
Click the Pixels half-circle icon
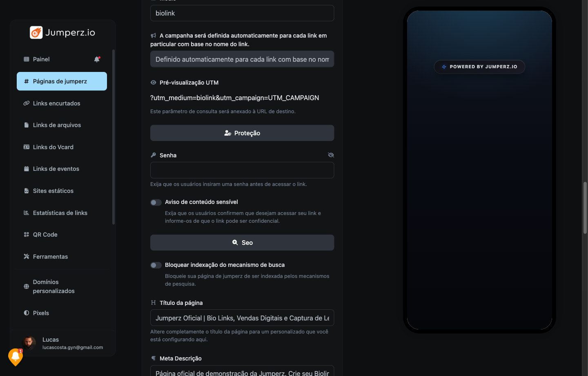[27, 313]
